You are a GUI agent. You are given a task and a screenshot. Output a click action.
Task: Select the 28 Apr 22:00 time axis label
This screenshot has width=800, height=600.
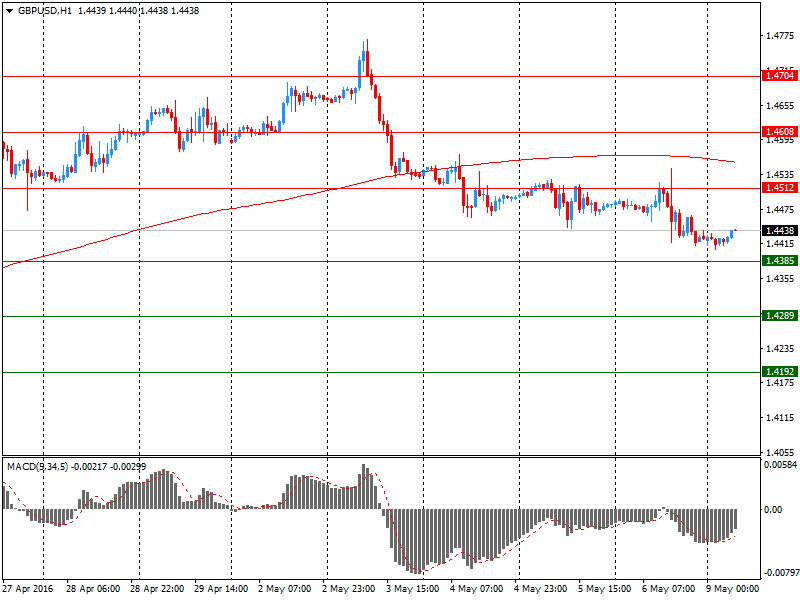coord(157,589)
